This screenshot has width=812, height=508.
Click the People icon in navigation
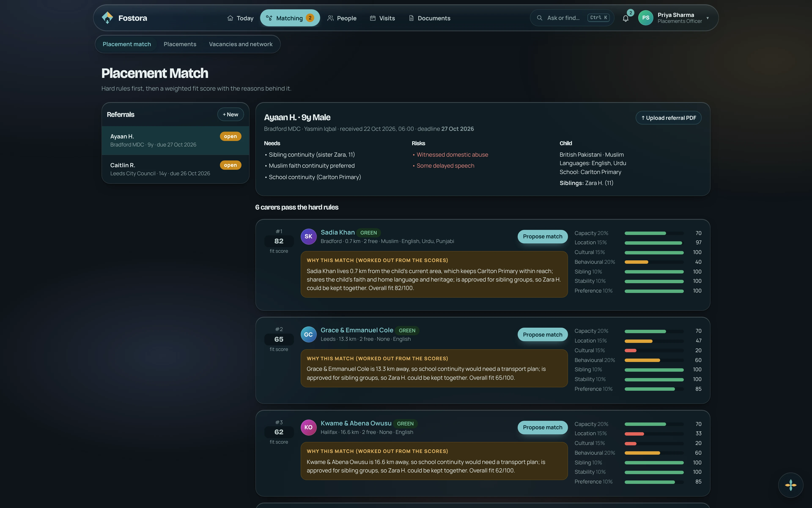click(331, 18)
